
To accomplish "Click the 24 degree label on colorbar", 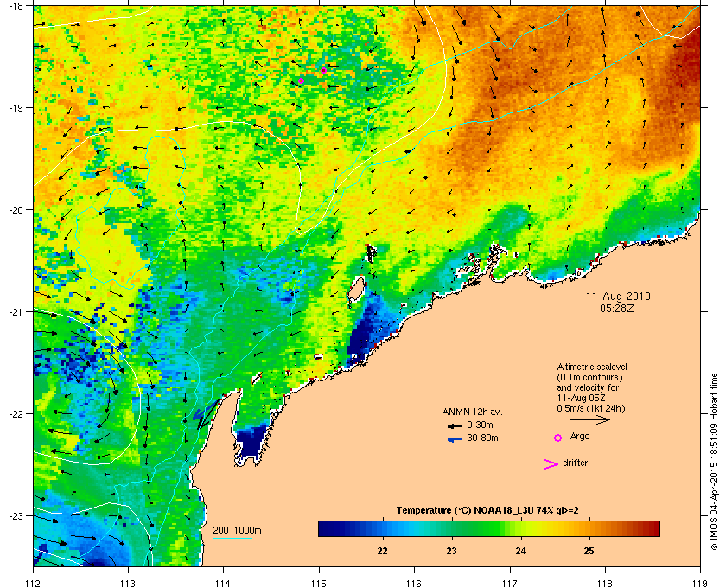I will pos(521,551).
